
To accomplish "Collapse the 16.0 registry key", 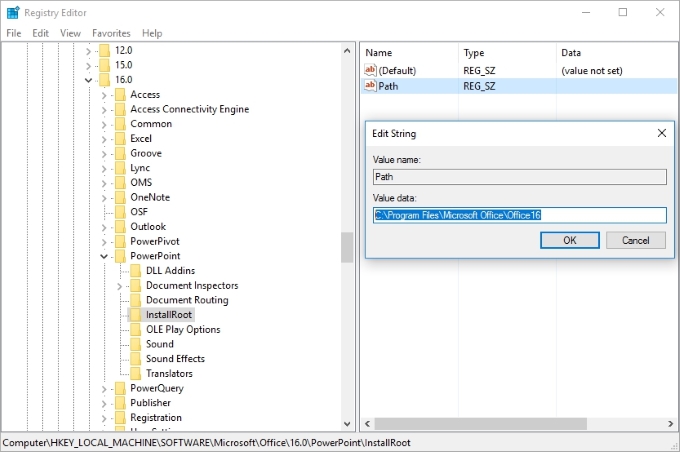I will [89, 80].
